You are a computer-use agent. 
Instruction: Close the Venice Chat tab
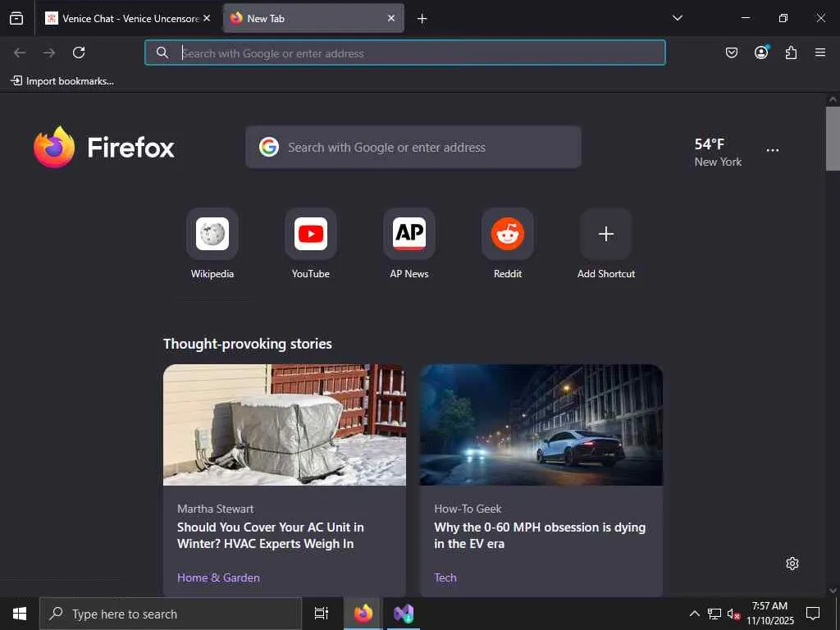point(207,18)
